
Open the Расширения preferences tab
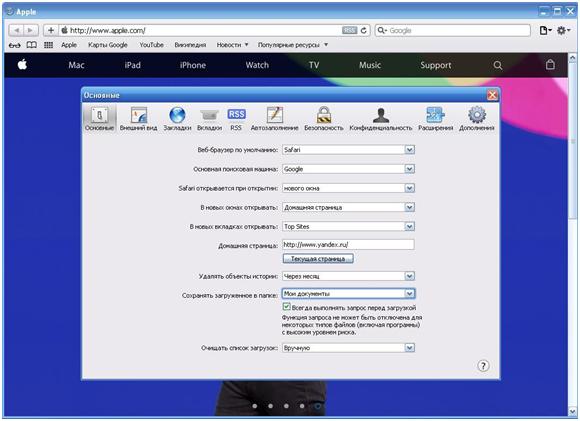pyautogui.click(x=435, y=119)
